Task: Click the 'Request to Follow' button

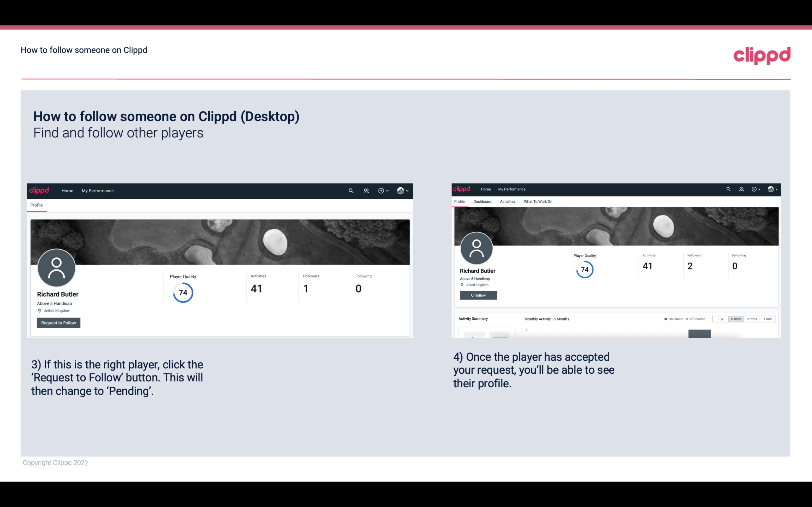Action: (x=58, y=323)
